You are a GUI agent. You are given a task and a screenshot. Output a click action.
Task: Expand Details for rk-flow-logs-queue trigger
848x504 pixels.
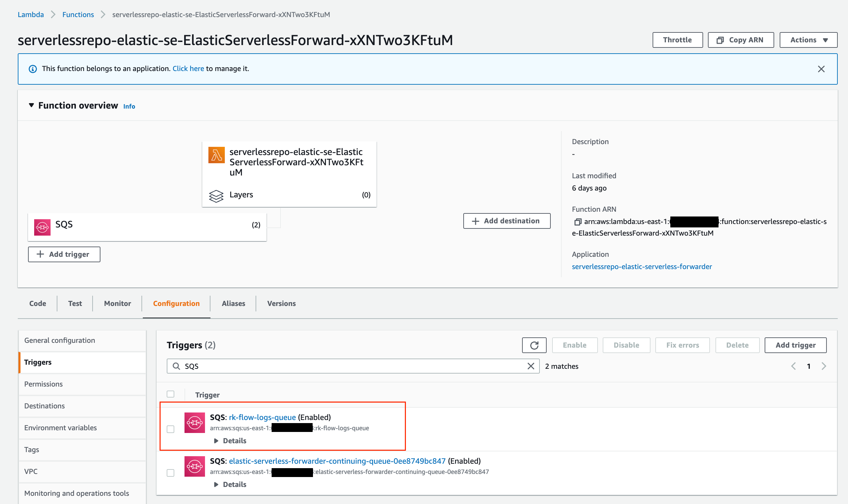click(x=230, y=441)
